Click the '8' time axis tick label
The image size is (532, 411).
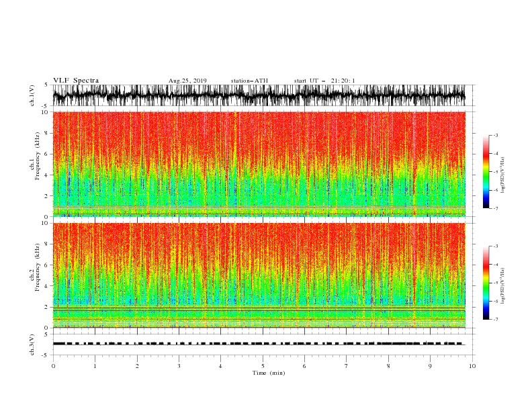pos(388,366)
